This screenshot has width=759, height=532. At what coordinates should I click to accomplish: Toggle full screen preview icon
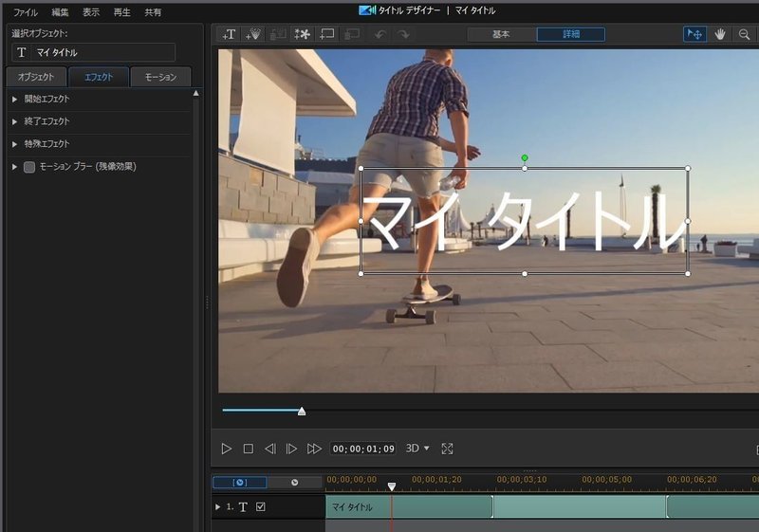[x=447, y=449]
